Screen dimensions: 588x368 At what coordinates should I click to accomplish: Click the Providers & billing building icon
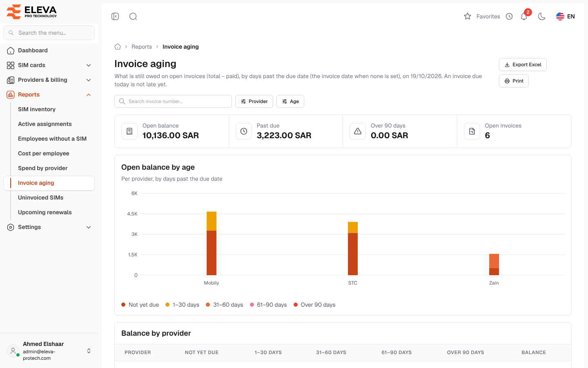(11, 80)
